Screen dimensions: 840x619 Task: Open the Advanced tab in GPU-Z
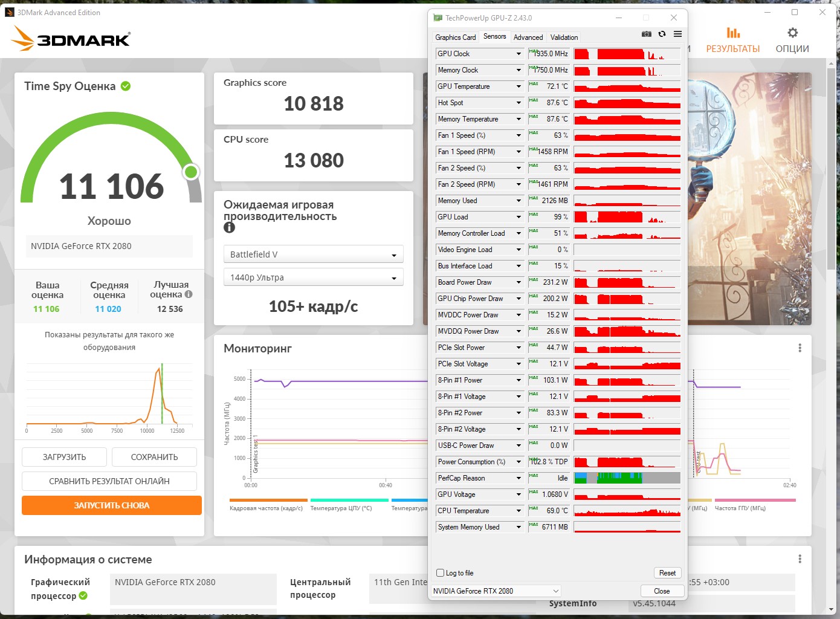coord(528,37)
